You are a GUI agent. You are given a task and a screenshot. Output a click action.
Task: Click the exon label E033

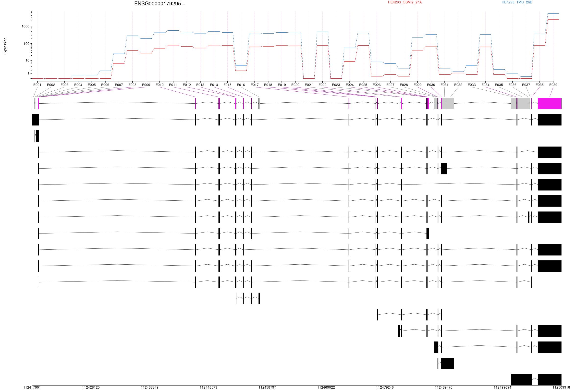tap(472, 85)
